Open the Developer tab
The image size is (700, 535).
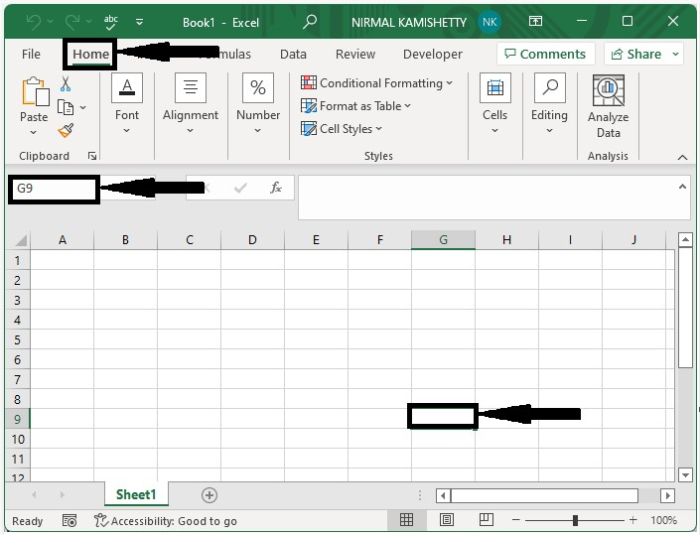tap(432, 54)
